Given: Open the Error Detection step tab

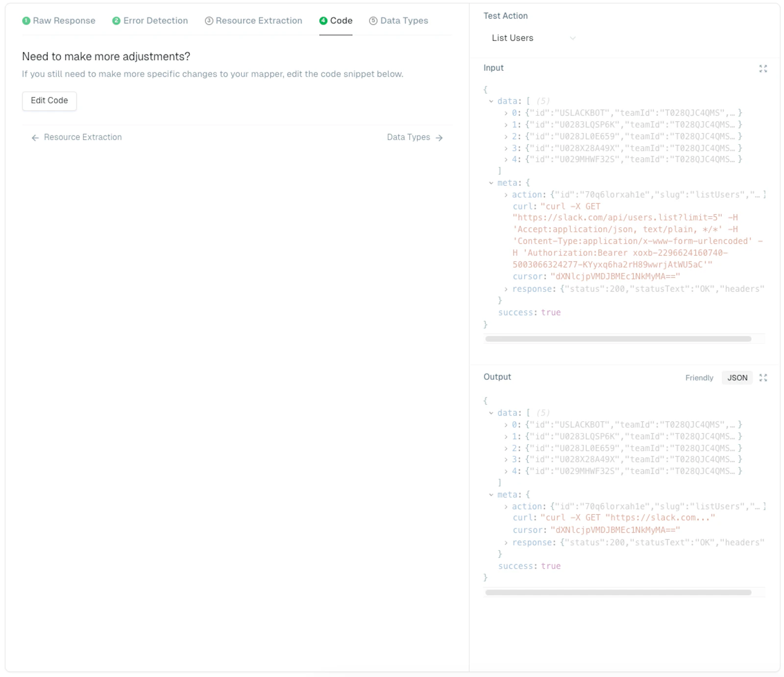Looking at the screenshot, I should click(150, 21).
